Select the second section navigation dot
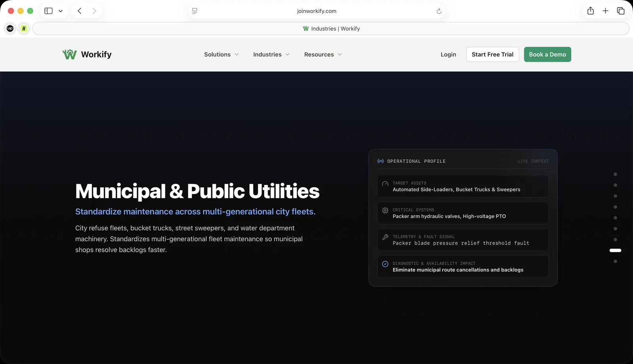Image resolution: width=633 pixels, height=364 pixels. (615, 185)
